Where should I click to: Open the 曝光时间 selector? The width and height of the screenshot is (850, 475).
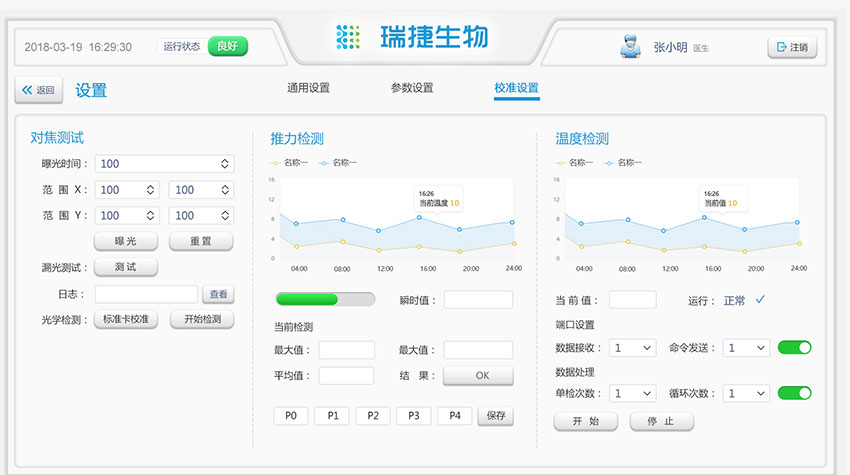(164, 164)
